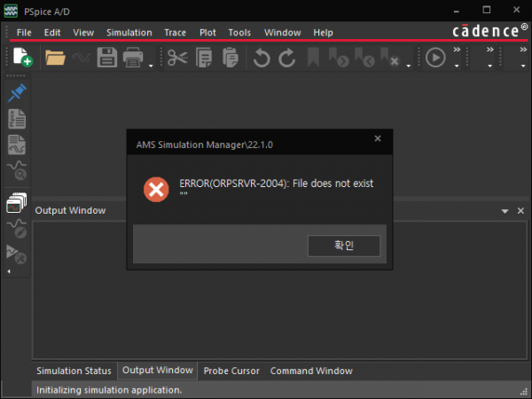The image size is (532, 399).
Task: Switch to Simulation Status tab
Action: pos(74,371)
